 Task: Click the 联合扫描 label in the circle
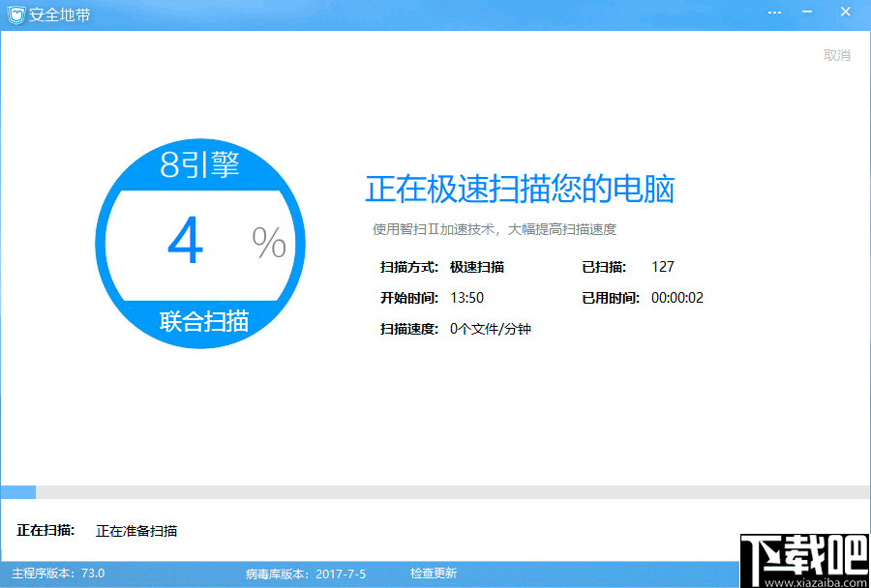click(x=204, y=321)
